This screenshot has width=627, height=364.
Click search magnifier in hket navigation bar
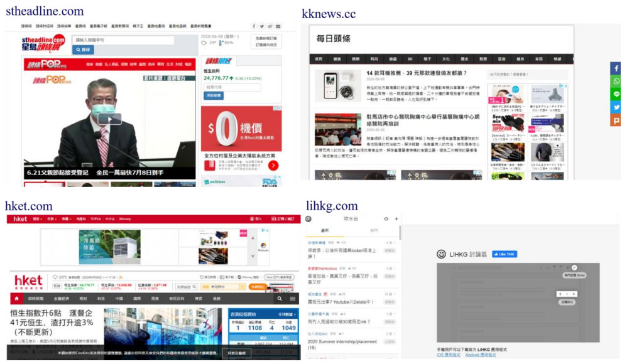click(280, 299)
